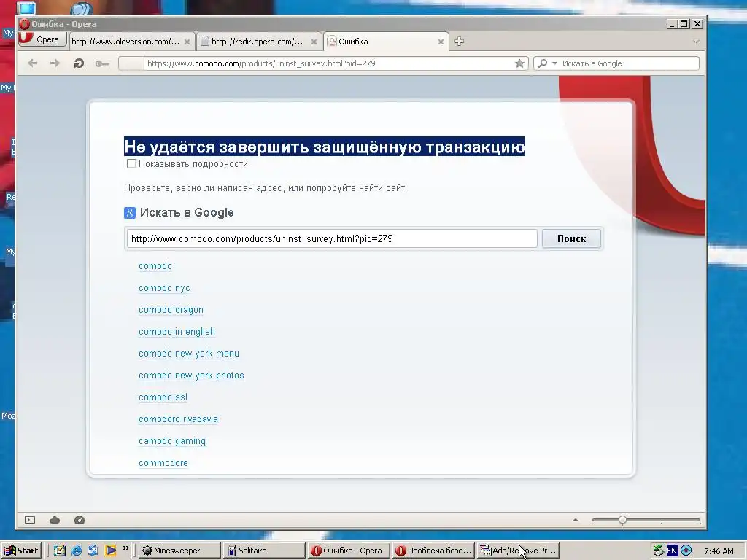Toggle Opera Turbo speedometer icon
This screenshot has width=747, height=560.
tap(80, 520)
